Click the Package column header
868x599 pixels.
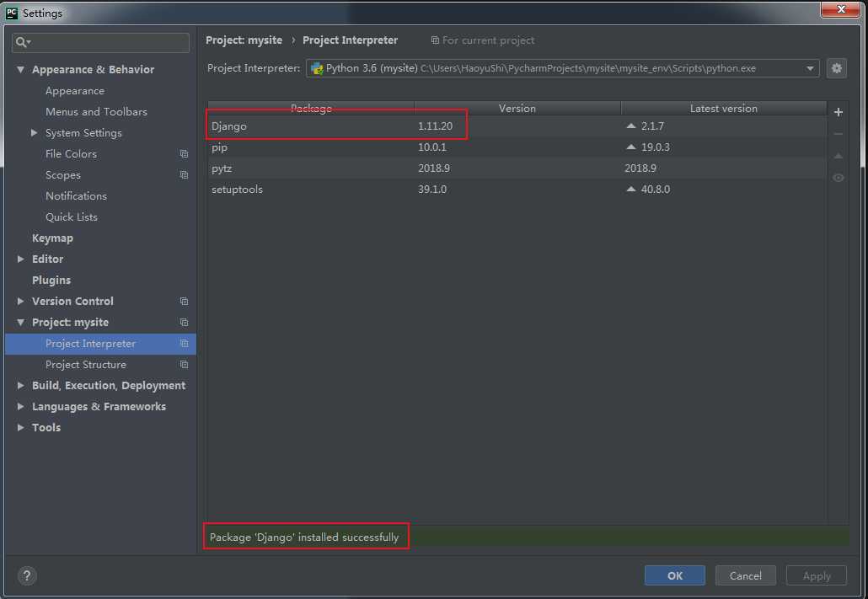pos(311,108)
